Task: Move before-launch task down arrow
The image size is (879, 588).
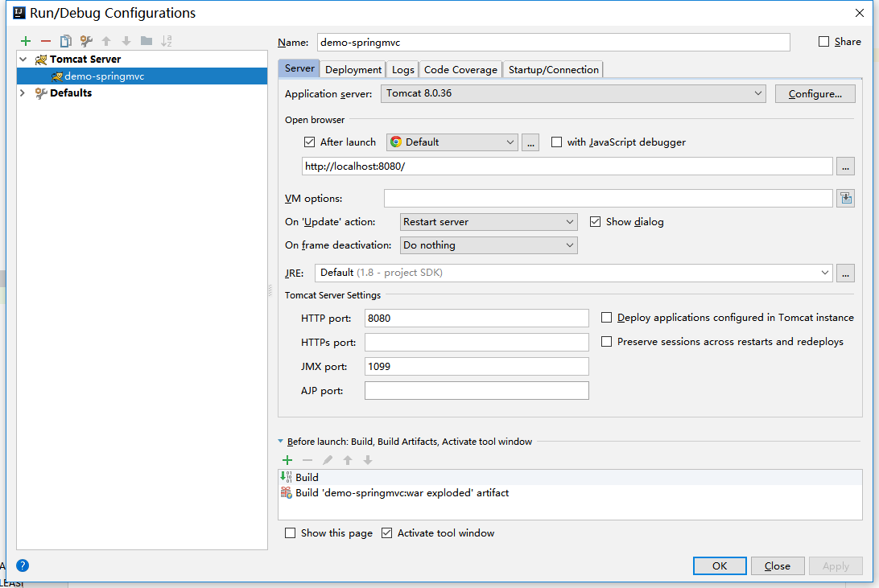Action: [x=368, y=460]
